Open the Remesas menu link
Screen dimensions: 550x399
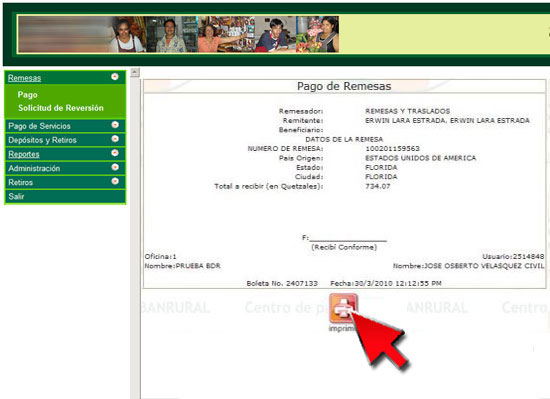(x=25, y=78)
